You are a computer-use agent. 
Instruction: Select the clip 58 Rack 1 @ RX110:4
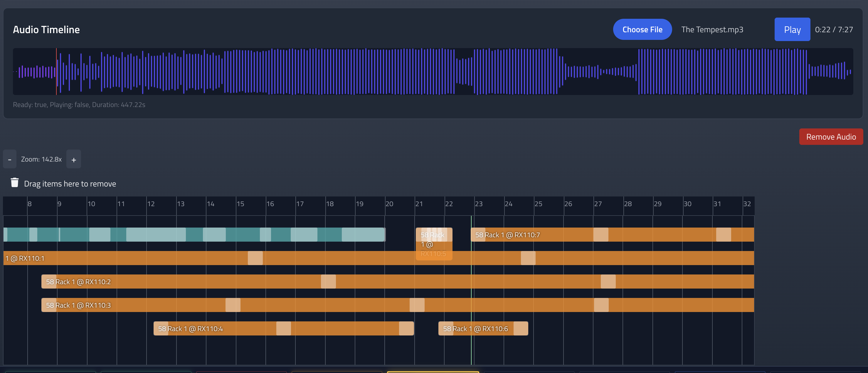pyautogui.click(x=236, y=328)
